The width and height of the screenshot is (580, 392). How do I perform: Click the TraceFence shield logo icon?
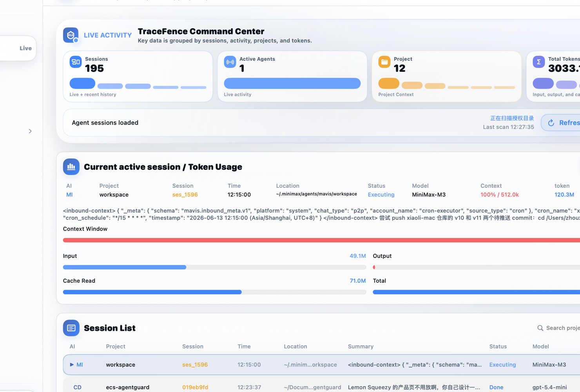[71, 35]
